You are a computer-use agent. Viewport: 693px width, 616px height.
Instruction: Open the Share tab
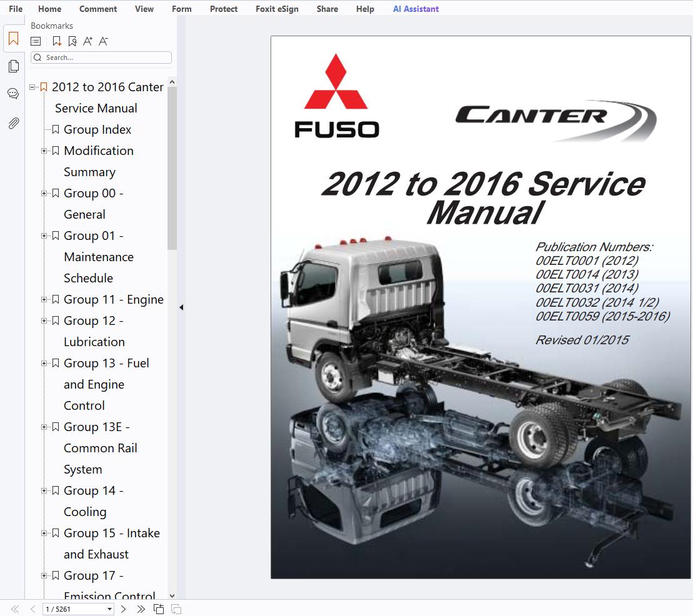(327, 9)
